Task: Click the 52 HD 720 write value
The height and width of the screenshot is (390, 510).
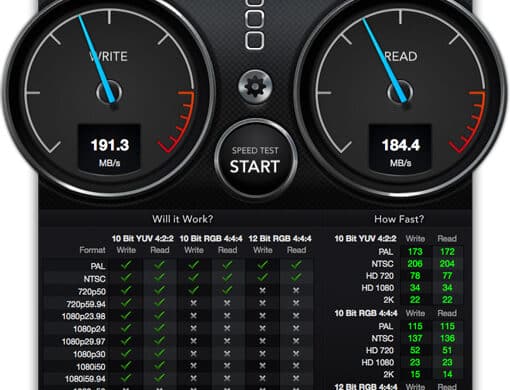Action: click(415, 350)
